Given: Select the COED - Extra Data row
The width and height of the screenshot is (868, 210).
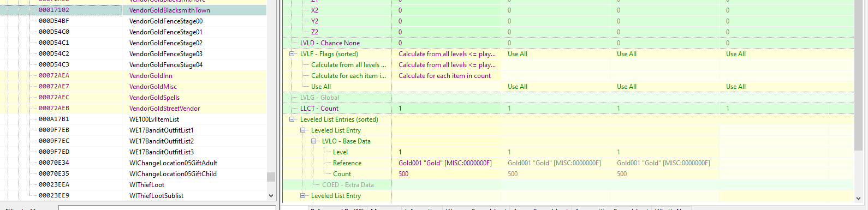Looking at the screenshot, I should click(x=348, y=185).
